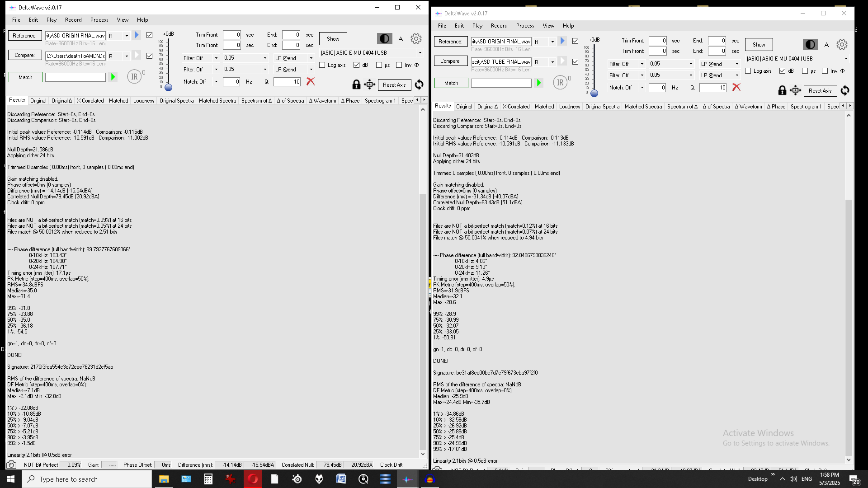Viewport: 868px width, 488px height.
Task: Open impulse response IR icon in left window
Action: pyautogui.click(x=134, y=77)
